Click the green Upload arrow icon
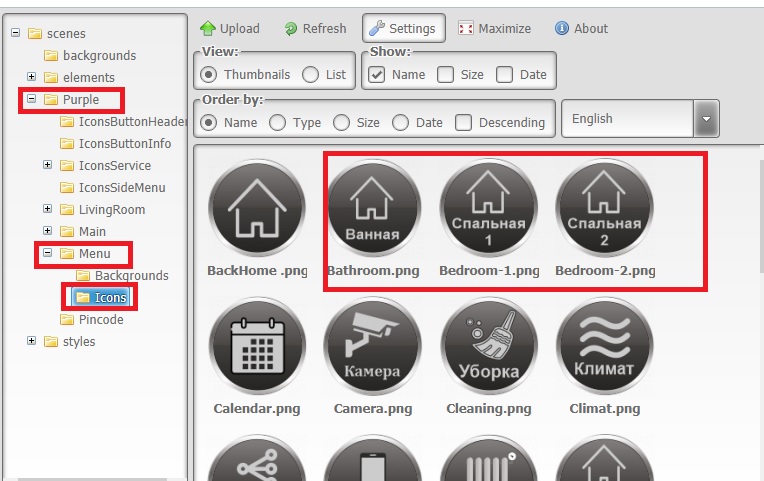This screenshot has height=481, width=764. [x=208, y=28]
